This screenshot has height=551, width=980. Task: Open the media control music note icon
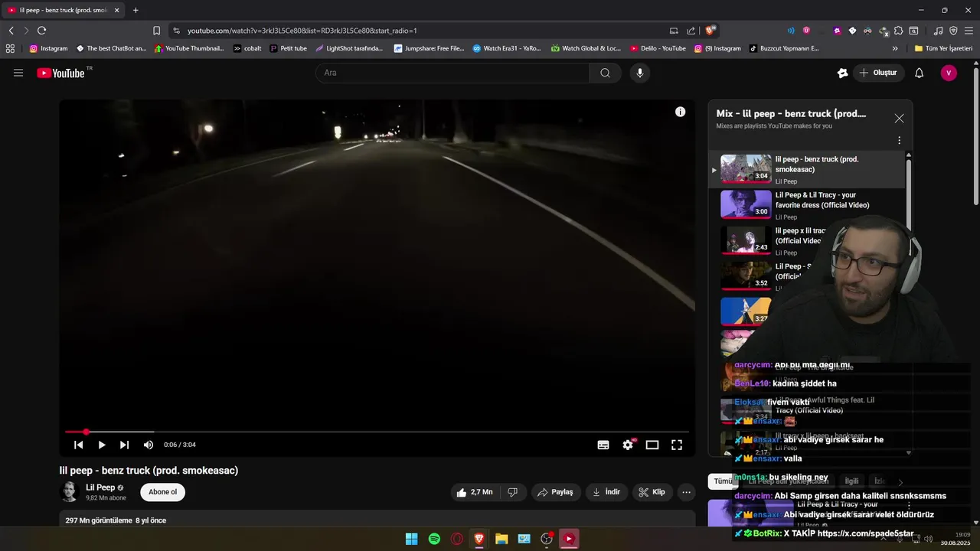point(939,31)
